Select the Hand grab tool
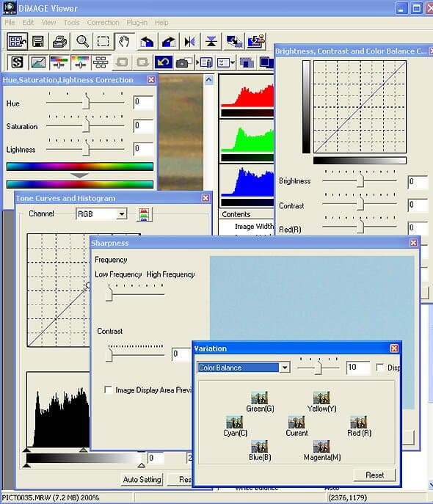Screen dimensions: 433x504 coord(124,42)
